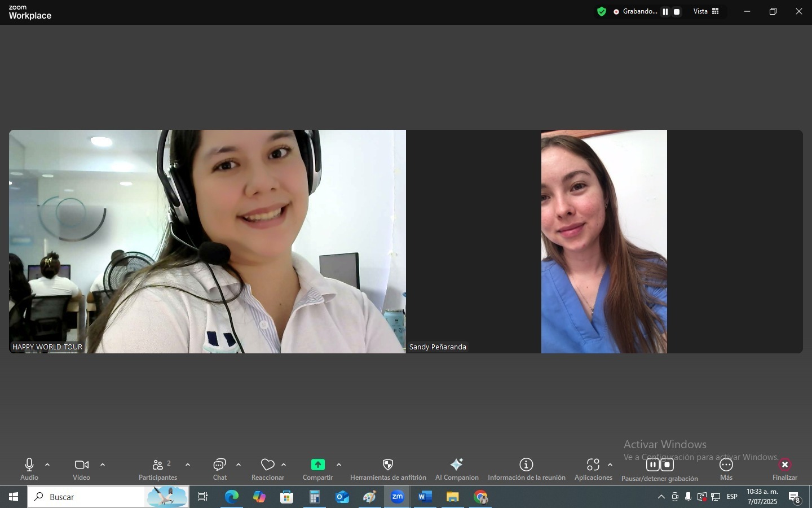Screen dimensions: 812x508
Task: Stop recording from top Grabando indicator
Action: pyautogui.click(x=677, y=12)
